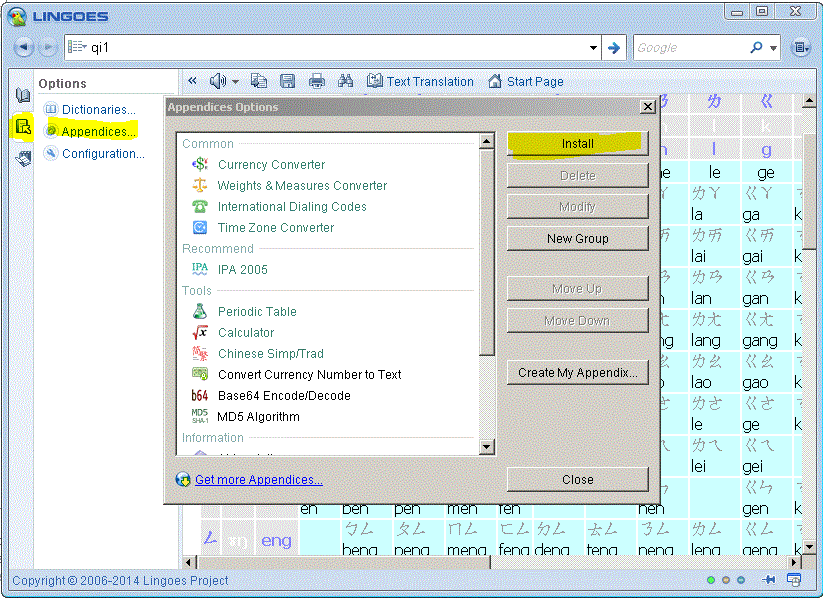Open Text Translation tab
The width and height of the screenshot is (823, 598).
coord(420,81)
